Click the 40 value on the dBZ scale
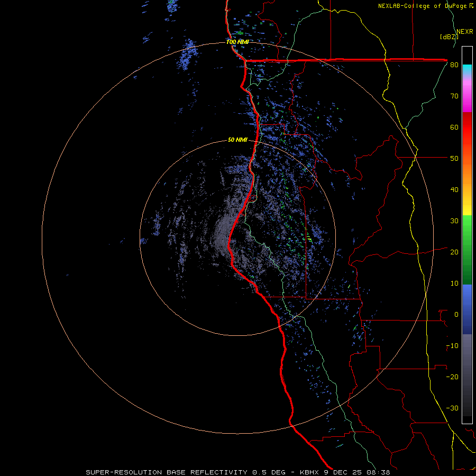 [x=454, y=190]
